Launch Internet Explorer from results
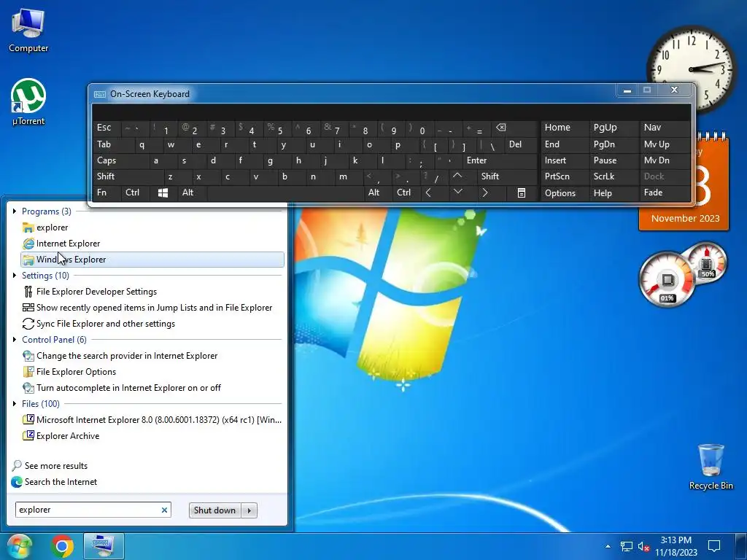This screenshot has width=747, height=560. pos(152,244)
